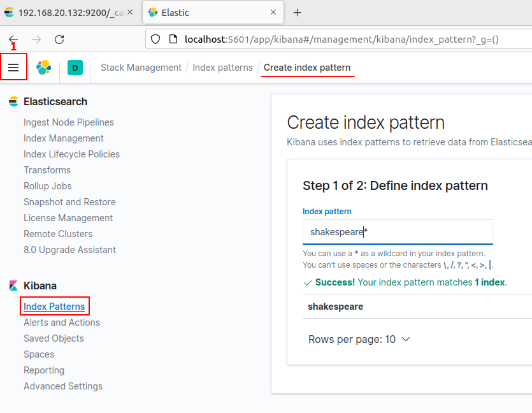Open Reporting page

pyautogui.click(x=44, y=370)
